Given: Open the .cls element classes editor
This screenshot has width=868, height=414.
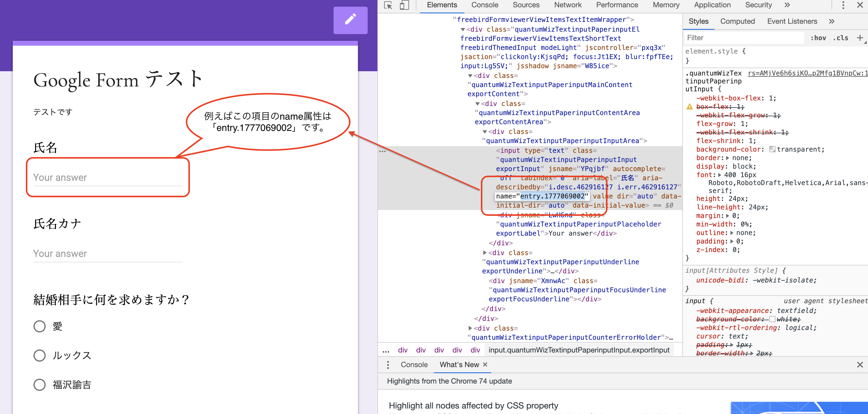Looking at the screenshot, I should coord(840,37).
